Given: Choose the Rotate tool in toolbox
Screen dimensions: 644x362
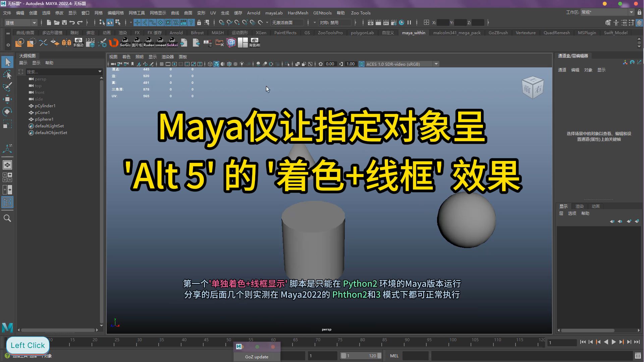Looking at the screenshot, I should (7, 111).
